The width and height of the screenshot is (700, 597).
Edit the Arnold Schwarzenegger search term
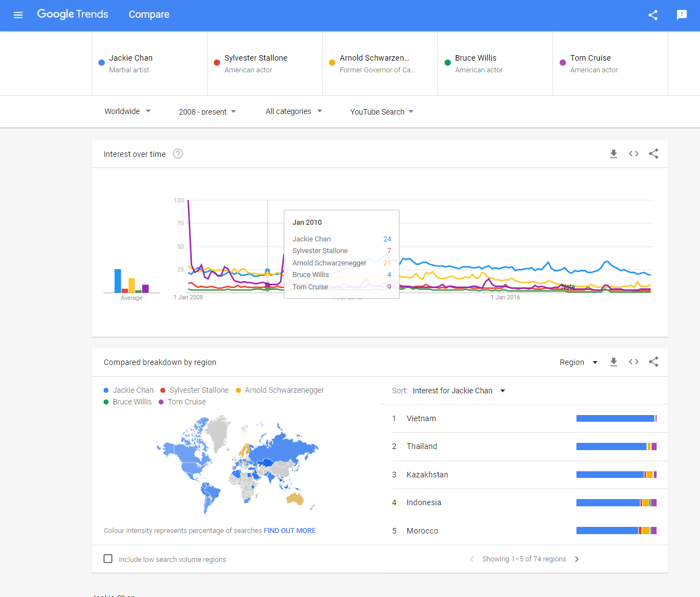tap(380, 63)
